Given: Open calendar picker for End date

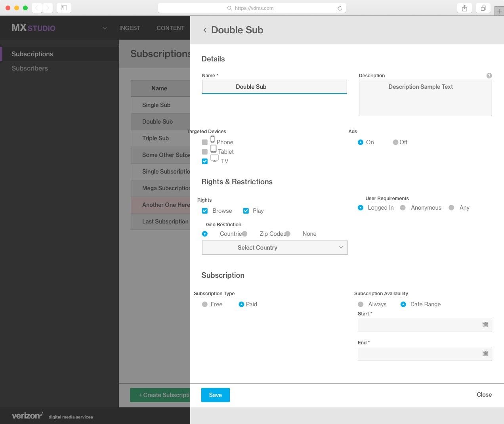Looking at the screenshot, I should (485, 353).
